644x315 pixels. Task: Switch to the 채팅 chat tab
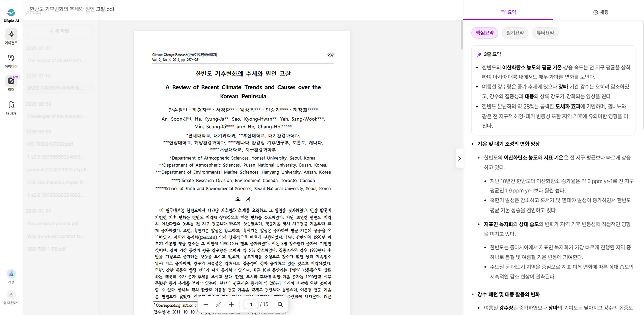tap(600, 12)
